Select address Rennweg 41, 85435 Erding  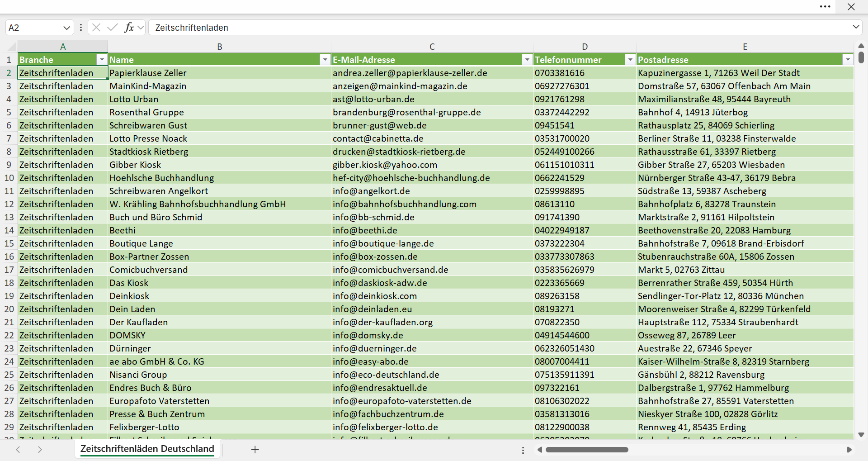click(745, 427)
